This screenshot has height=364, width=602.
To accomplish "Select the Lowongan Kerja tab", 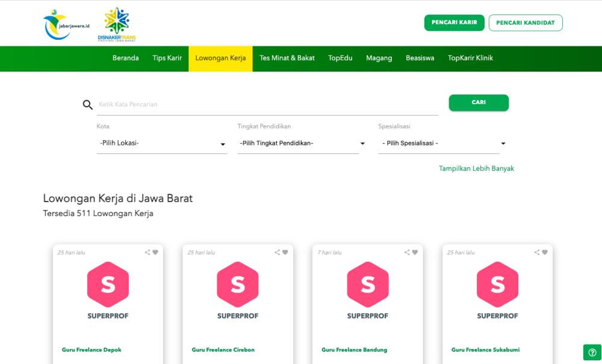I will 220,58.
